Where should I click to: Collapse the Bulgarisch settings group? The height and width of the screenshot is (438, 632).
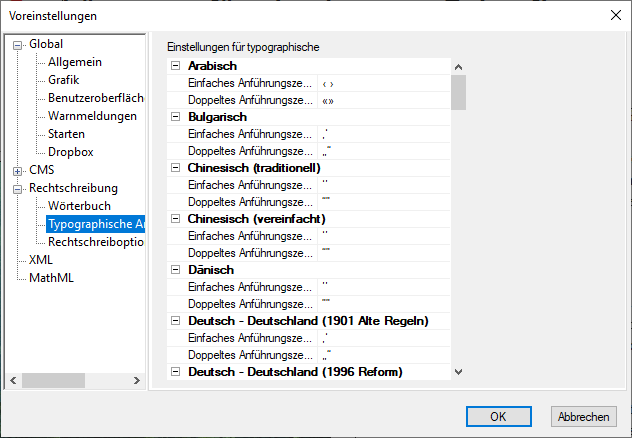tap(176, 117)
